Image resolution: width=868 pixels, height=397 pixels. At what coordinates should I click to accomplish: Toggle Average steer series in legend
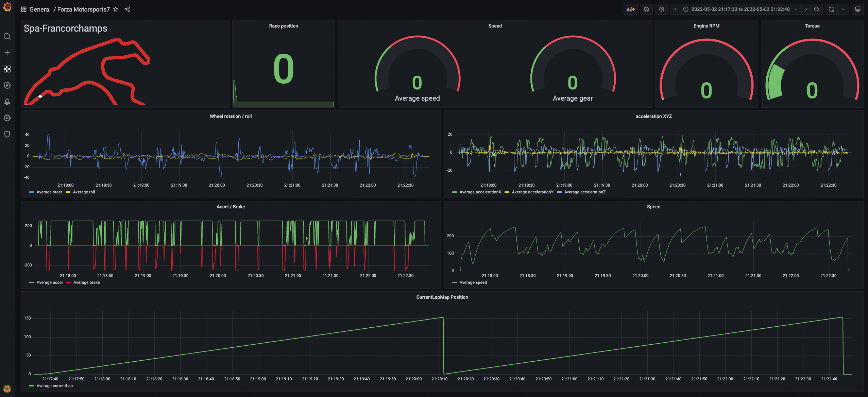(x=49, y=192)
